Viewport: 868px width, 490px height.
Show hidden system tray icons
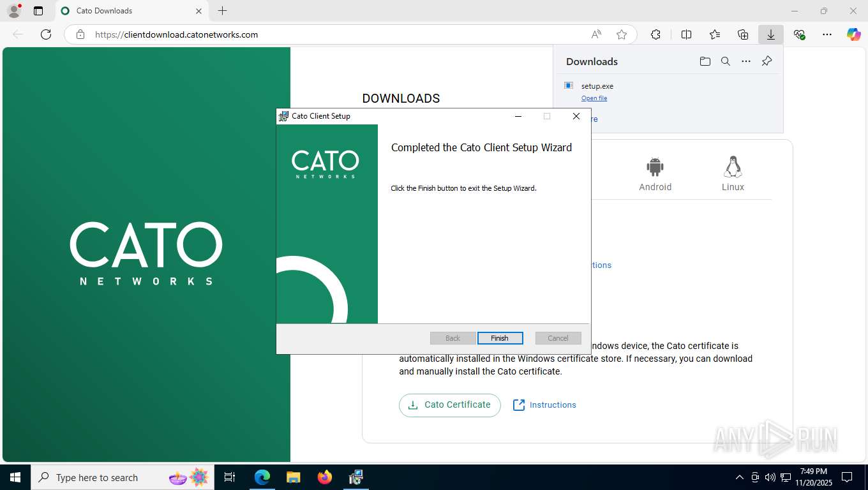pos(740,477)
